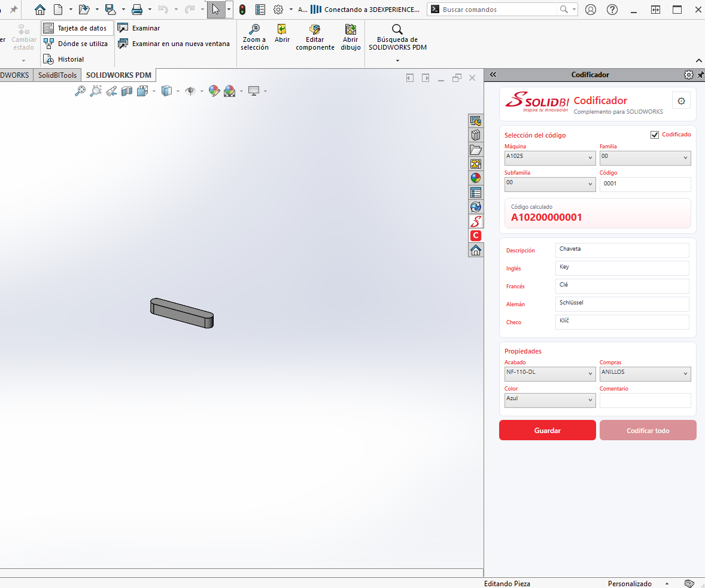Click Examinar en una nueva ventana
Screen dimensions: 705x588
pyautogui.click(x=174, y=44)
